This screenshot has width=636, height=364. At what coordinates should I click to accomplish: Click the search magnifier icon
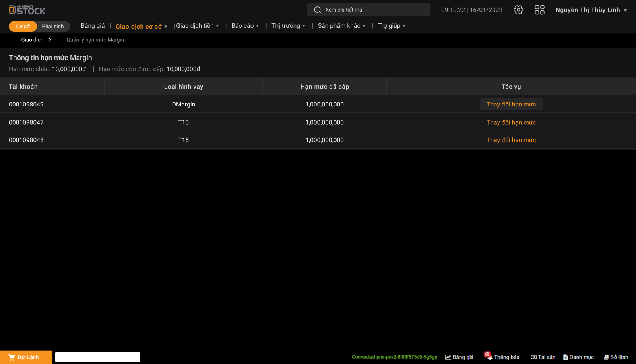pos(318,10)
